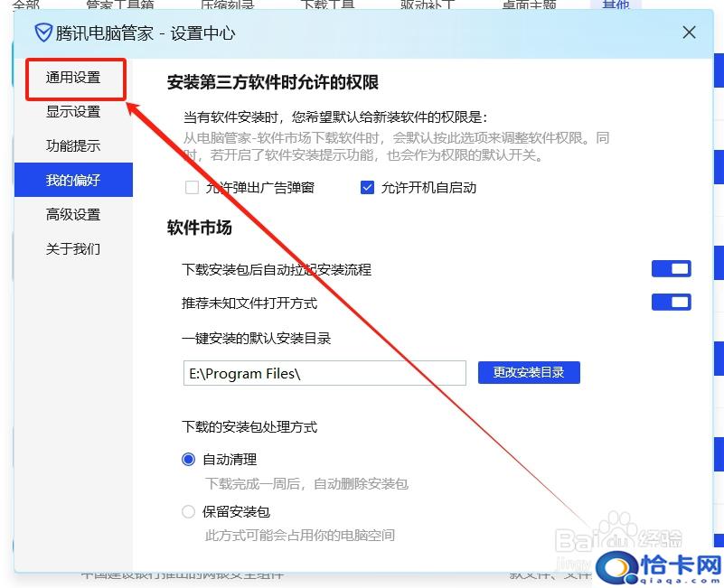Click the 一键安装的默认安装目录 label
This screenshot has height=588, width=724.
[x=257, y=339]
